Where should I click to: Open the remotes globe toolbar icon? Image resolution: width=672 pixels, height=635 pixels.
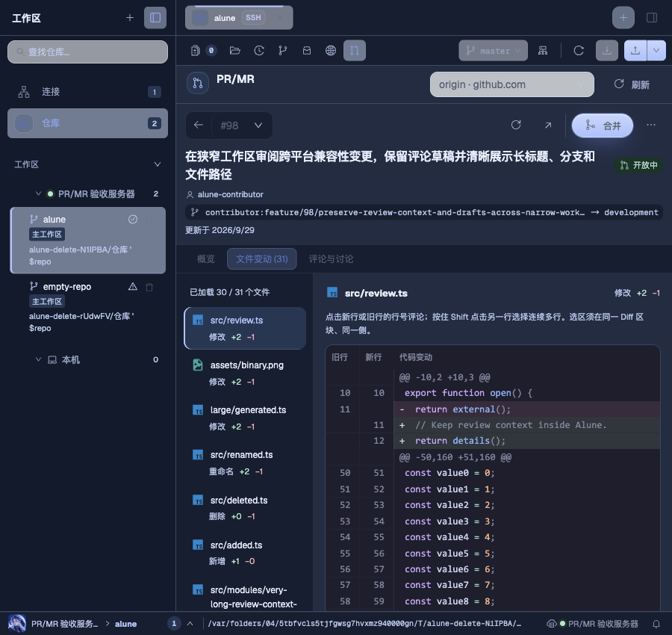[331, 51]
